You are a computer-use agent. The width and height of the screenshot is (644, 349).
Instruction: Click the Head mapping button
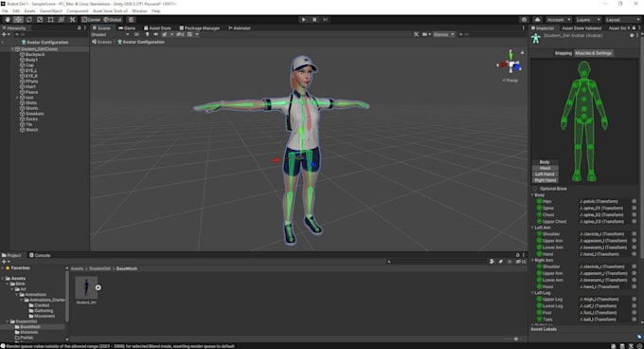545,168
